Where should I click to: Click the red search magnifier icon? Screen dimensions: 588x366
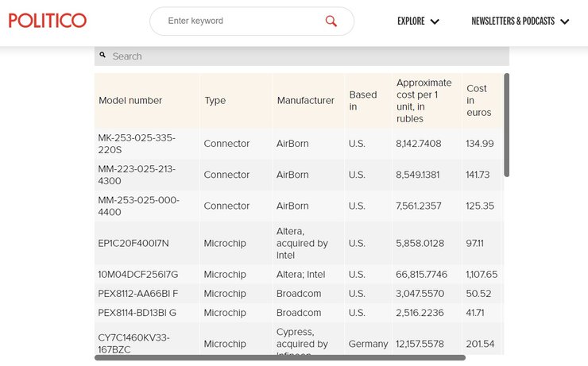click(x=331, y=21)
